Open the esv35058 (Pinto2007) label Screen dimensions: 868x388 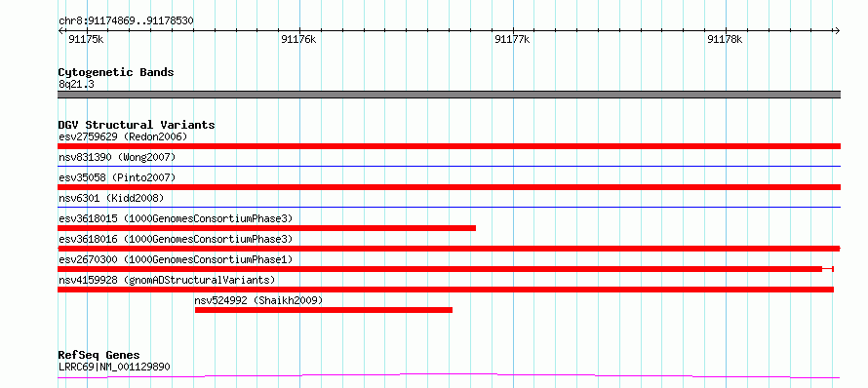(x=117, y=177)
